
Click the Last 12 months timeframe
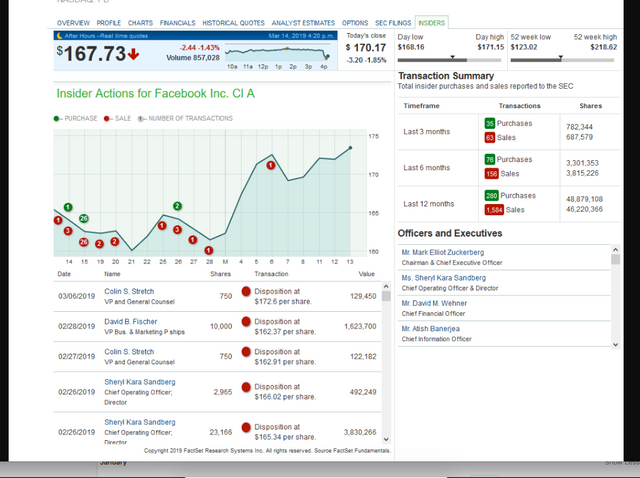click(x=429, y=204)
